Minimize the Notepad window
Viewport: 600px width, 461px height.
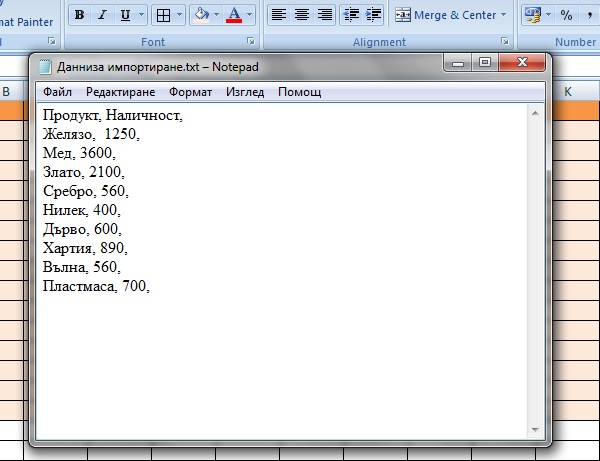[458, 62]
